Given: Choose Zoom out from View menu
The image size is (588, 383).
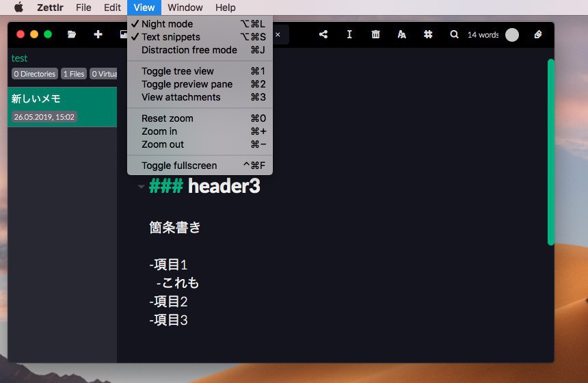Looking at the screenshot, I should (200, 144).
